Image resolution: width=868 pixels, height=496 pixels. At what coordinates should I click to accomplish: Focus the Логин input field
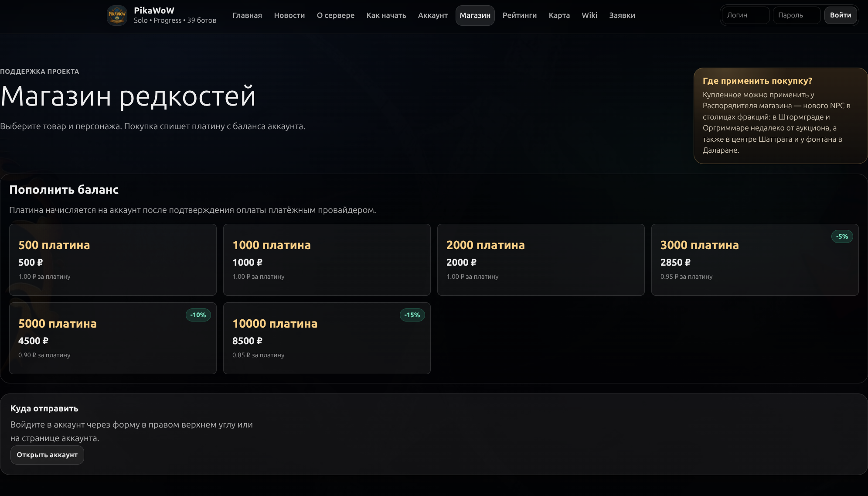point(745,15)
